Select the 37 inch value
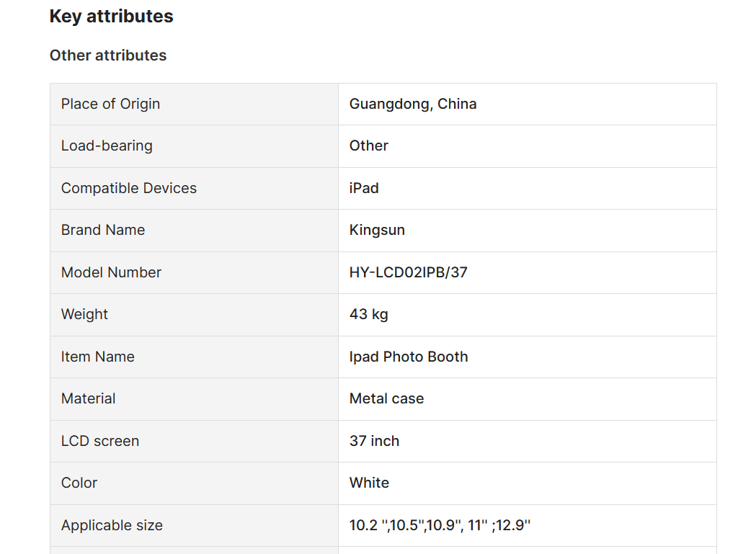The width and height of the screenshot is (756, 554). click(x=374, y=441)
